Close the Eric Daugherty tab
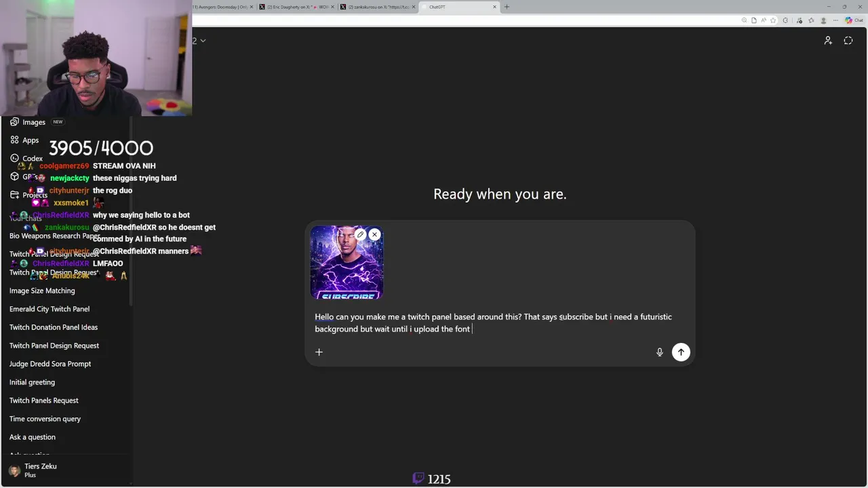The height and width of the screenshot is (488, 868). (332, 7)
